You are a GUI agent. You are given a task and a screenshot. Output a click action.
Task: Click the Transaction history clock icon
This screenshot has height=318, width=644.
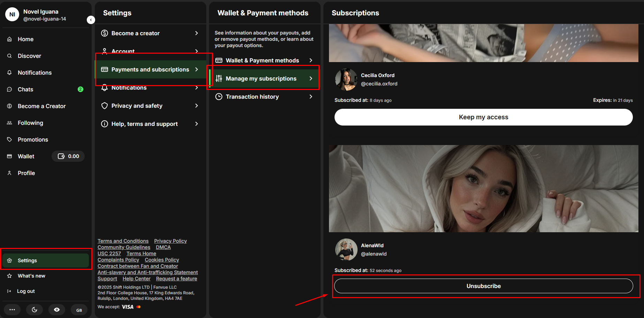point(219,97)
